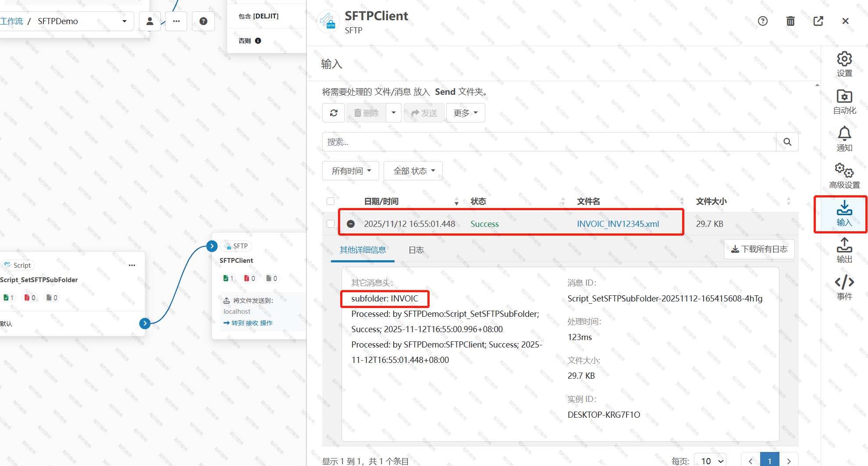This screenshot has height=466, width=868.
Task: Click 下载所有日志 button
Action: coord(759,249)
